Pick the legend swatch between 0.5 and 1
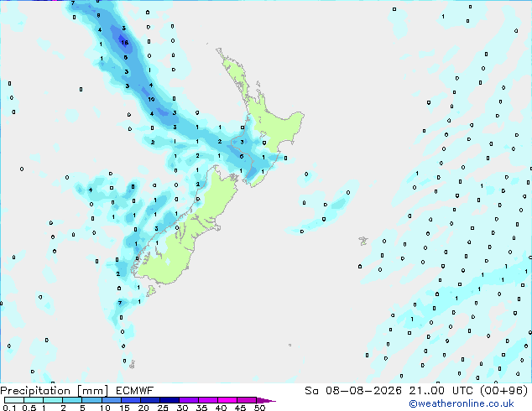The height and width of the screenshot is (411, 532). (34, 400)
